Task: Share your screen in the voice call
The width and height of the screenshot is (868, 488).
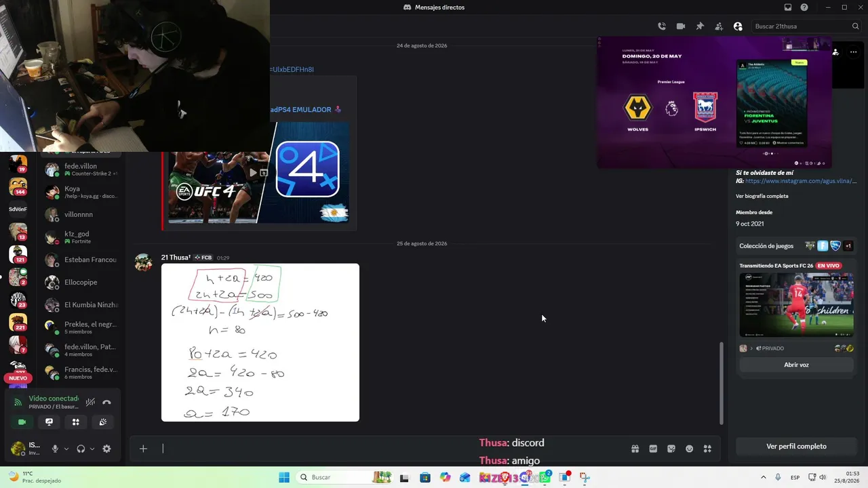Action: pos(49,422)
